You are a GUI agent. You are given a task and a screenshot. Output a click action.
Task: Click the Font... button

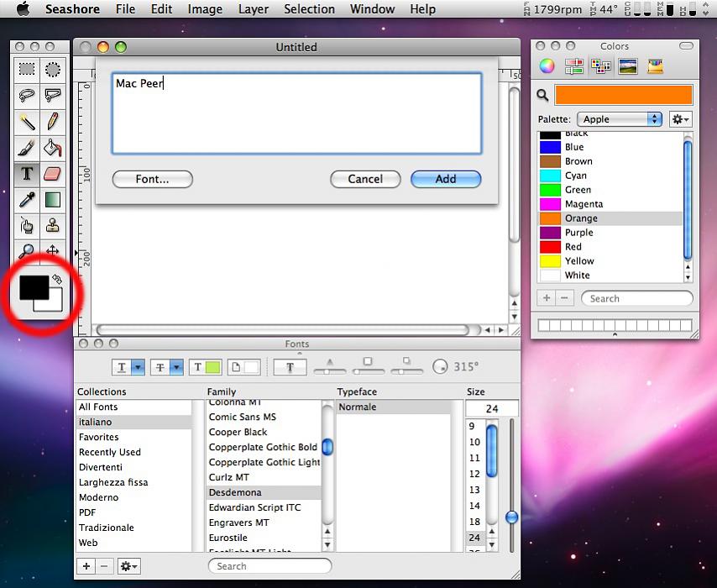click(x=152, y=179)
